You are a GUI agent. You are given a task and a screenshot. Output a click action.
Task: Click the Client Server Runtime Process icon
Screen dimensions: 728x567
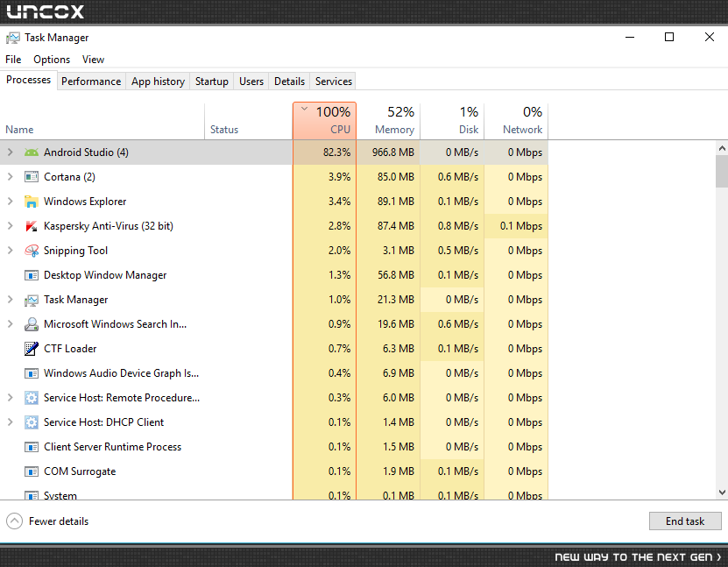(32, 447)
